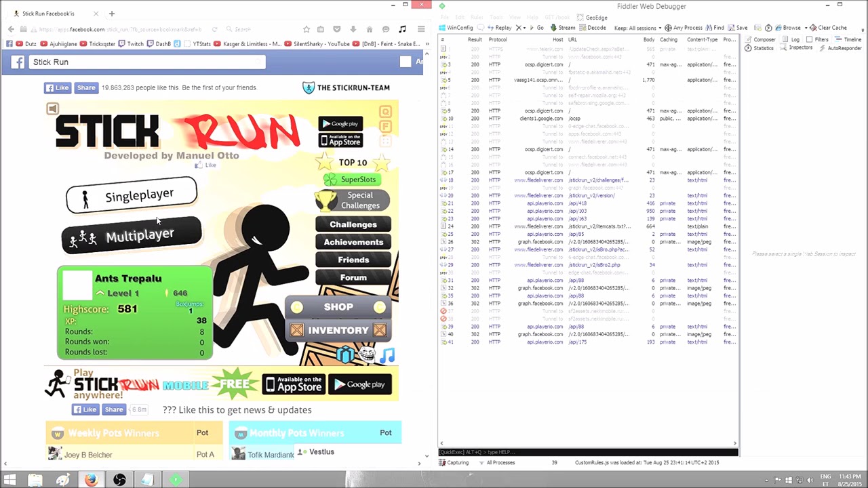Switch to AutoResponder tab in Fiddler

(x=840, y=48)
